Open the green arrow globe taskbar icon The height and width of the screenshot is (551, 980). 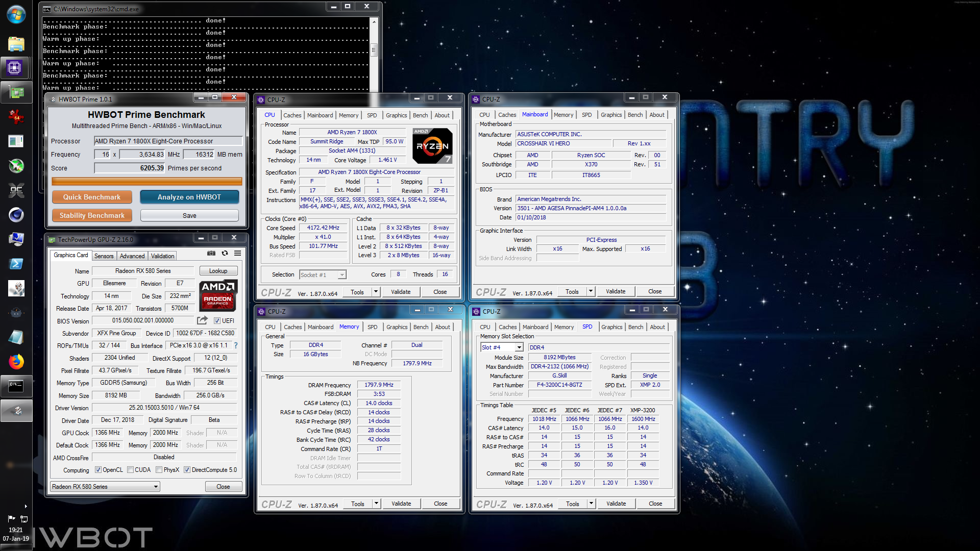(x=16, y=166)
